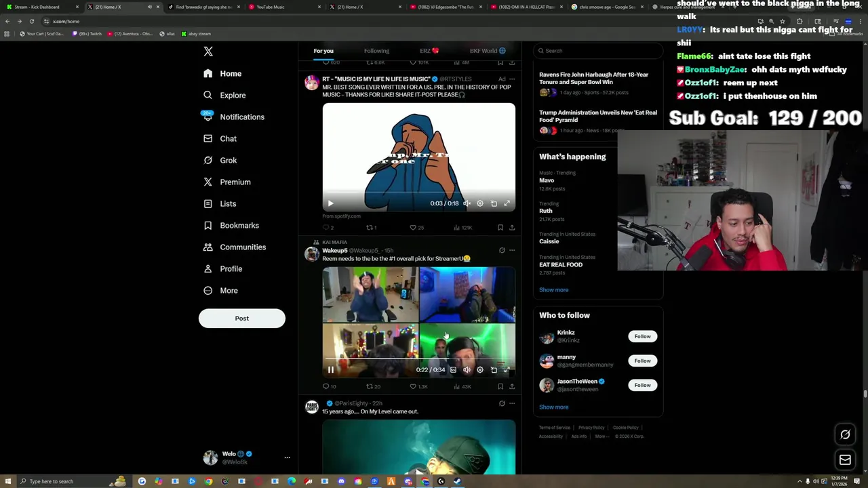Open Premium in the sidebar
The width and height of the screenshot is (868, 488).
pos(226,182)
